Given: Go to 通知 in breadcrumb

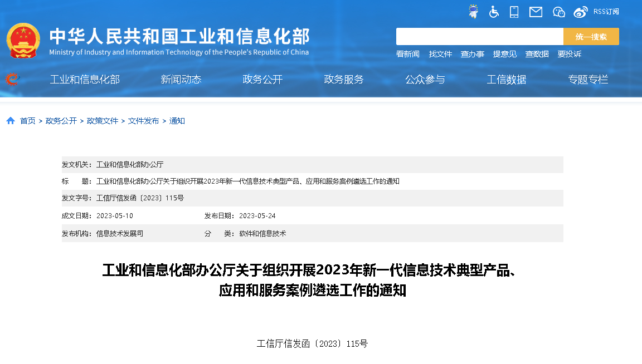Looking at the screenshot, I should point(177,121).
